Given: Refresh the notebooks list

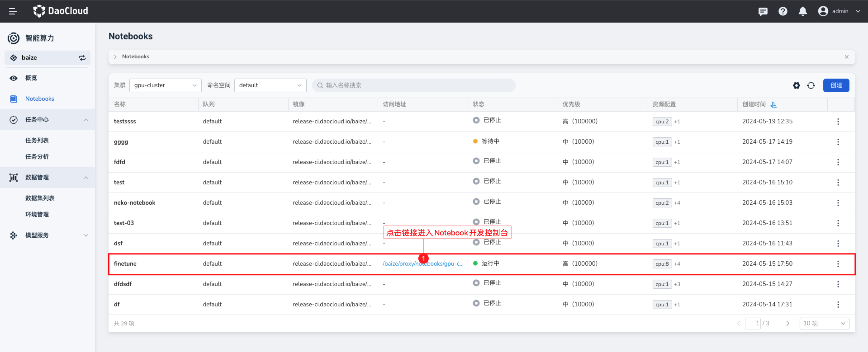Looking at the screenshot, I should click(x=811, y=85).
